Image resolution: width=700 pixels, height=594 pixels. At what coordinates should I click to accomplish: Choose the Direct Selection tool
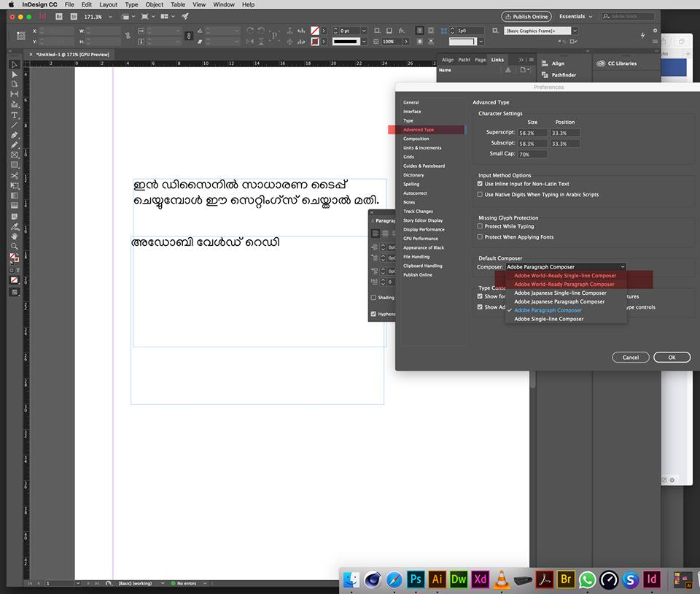(14, 74)
